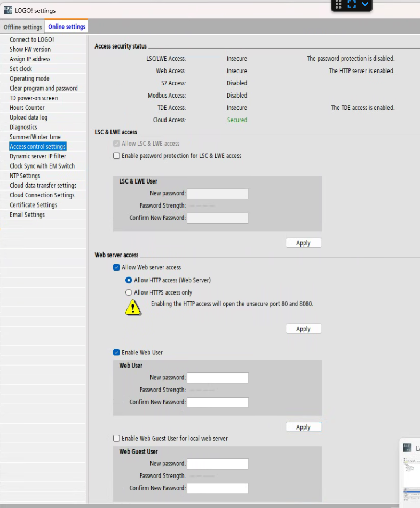
Task: Click the Modbus Access Disabled status
Action: click(236, 96)
